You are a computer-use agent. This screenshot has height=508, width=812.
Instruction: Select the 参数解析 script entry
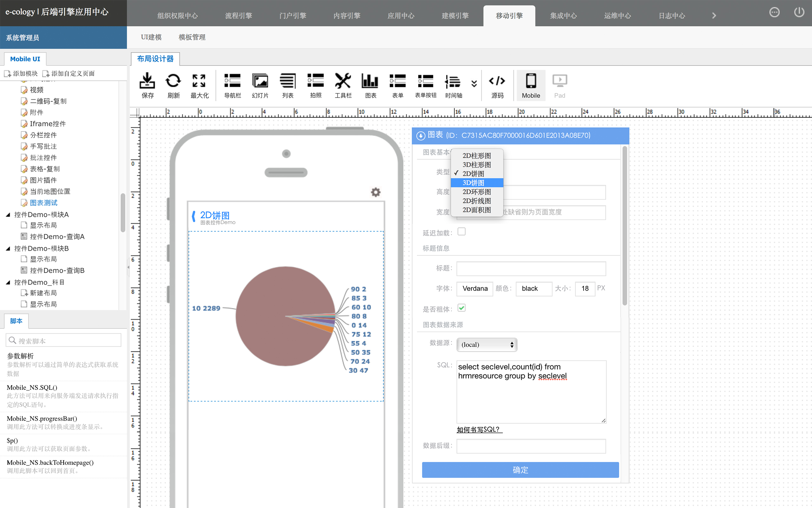63,364
